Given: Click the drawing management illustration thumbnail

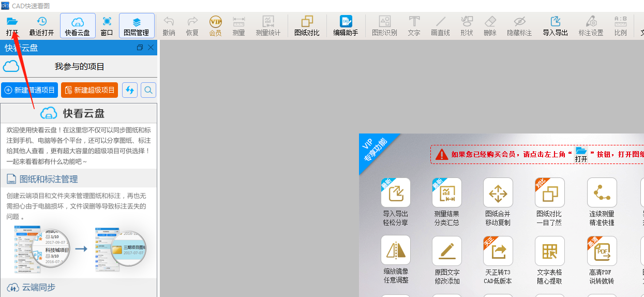Looking at the screenshot, I should [80, 248].
